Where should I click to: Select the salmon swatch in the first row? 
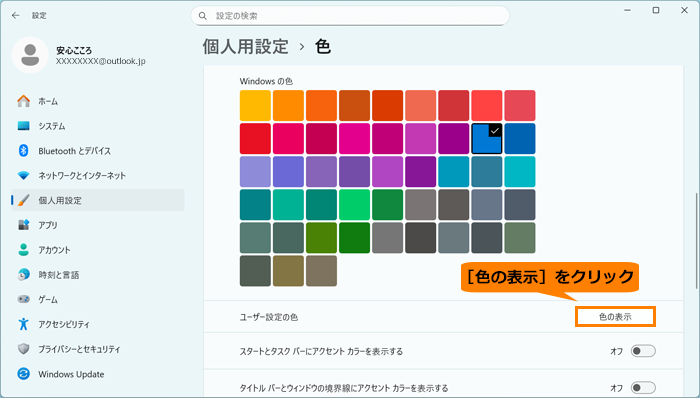click(421, 106)
